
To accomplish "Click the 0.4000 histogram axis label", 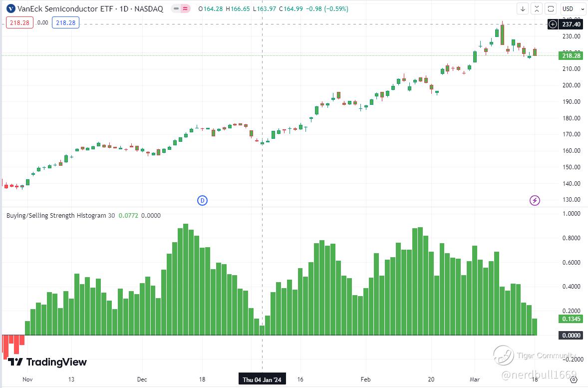I will click(571, 286).
